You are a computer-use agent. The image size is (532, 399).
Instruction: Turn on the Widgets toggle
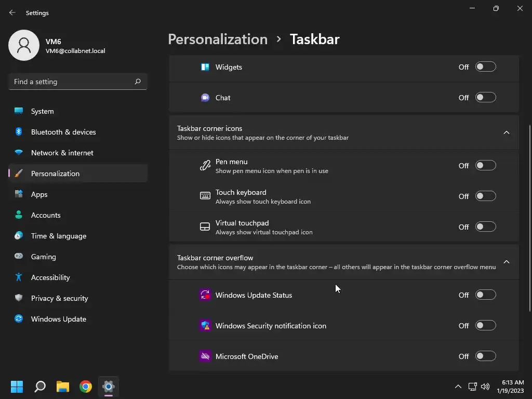486,67
